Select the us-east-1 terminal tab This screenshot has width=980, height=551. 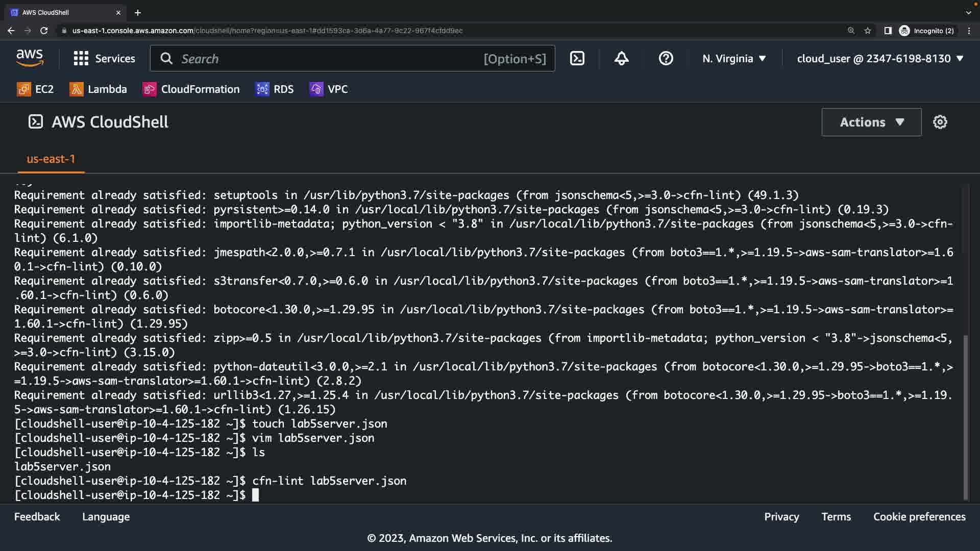[x=51, y=159]
